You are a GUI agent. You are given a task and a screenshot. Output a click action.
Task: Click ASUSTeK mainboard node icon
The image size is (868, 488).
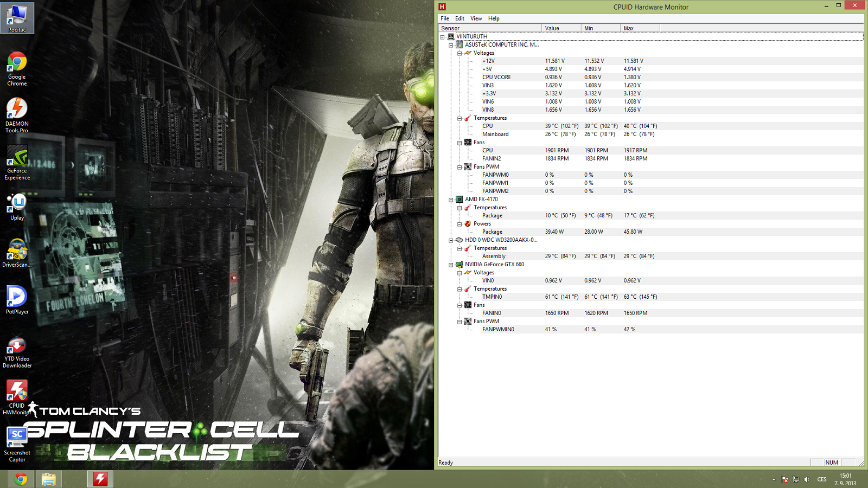(x=459, y=44)
